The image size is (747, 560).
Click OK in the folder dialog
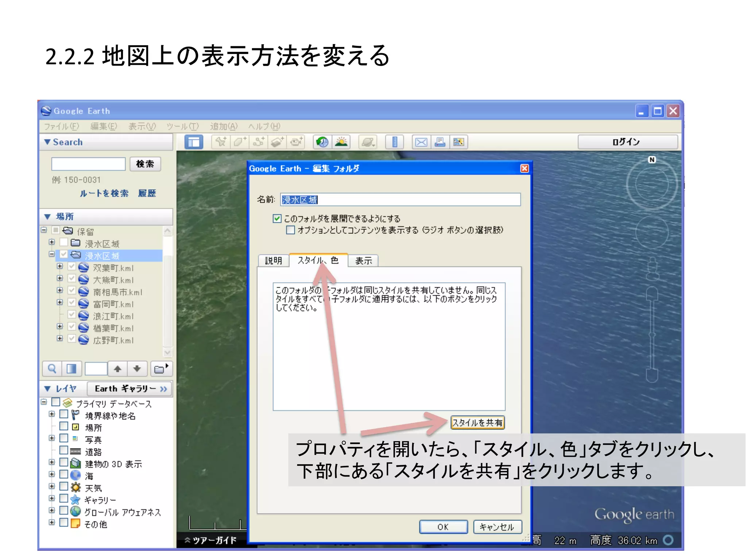[x=443, y=527]
